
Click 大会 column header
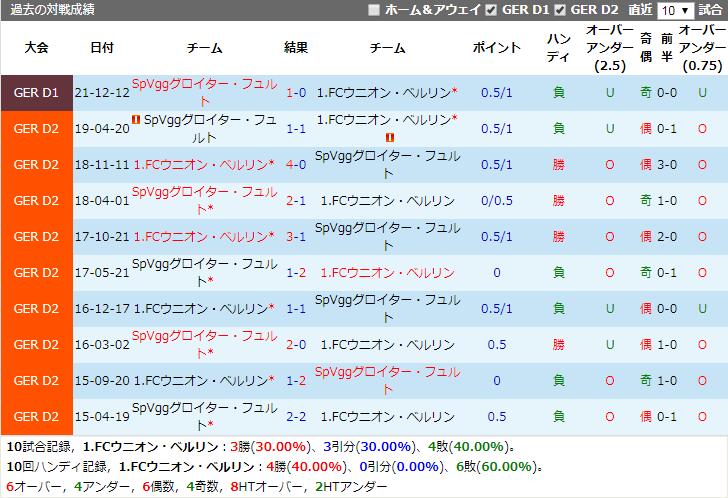37,47
